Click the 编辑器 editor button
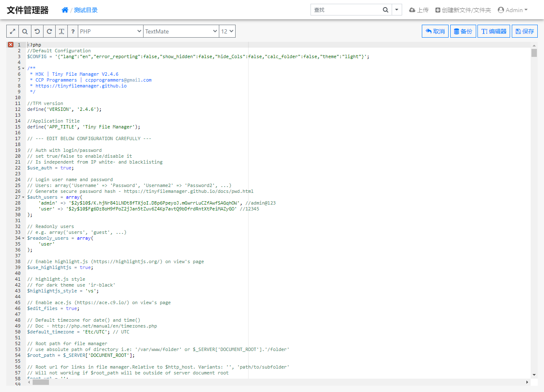The height and width of the screenshot is (392, 544). coord(494,31)
